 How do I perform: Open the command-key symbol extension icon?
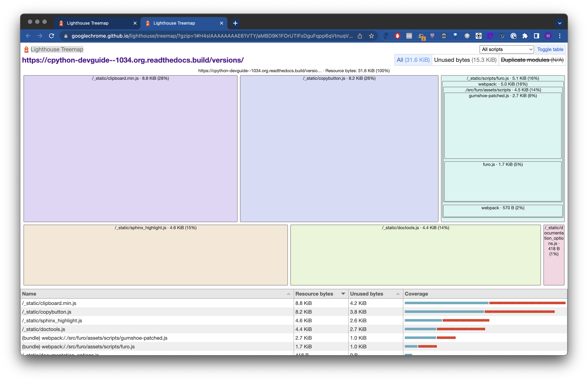coord(467,36)
